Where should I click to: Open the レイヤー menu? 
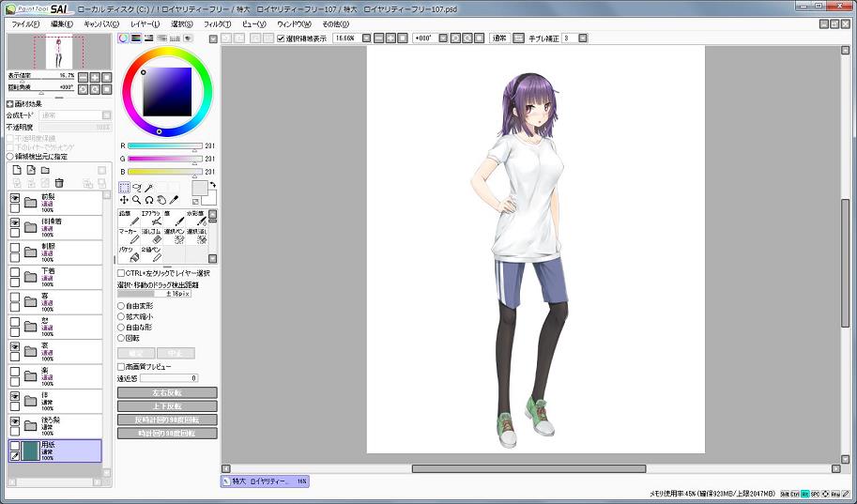[x=145, y=23]
